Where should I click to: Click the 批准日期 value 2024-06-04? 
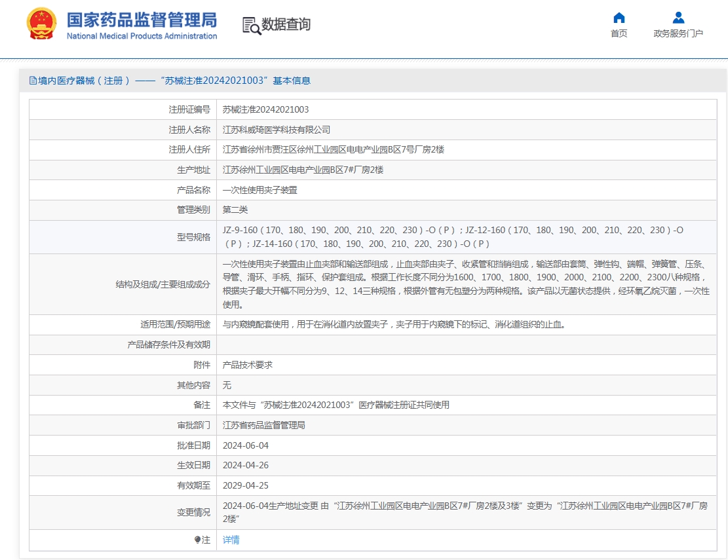(x=246, y=446)
